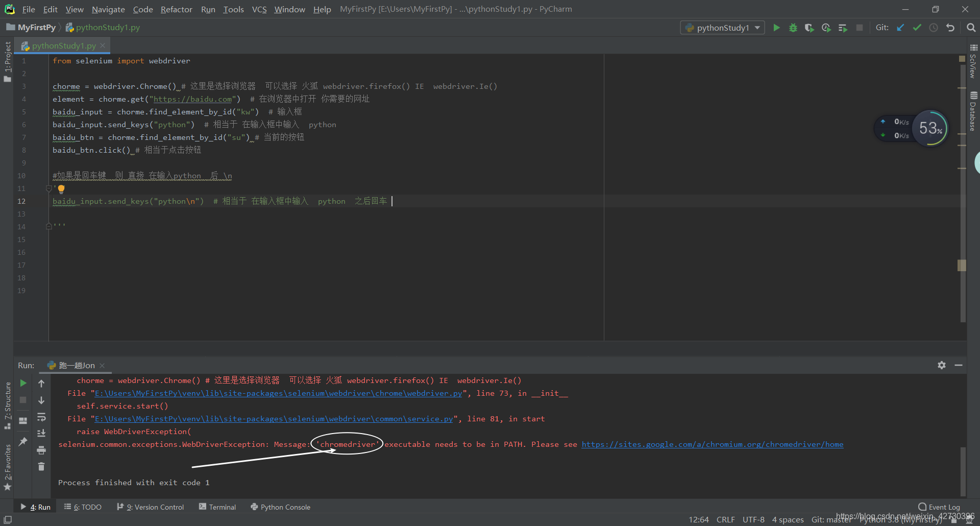This screenshot has width=980, height=526.
Task: Click the profiler run icon
Action: (x=826, y=28)
